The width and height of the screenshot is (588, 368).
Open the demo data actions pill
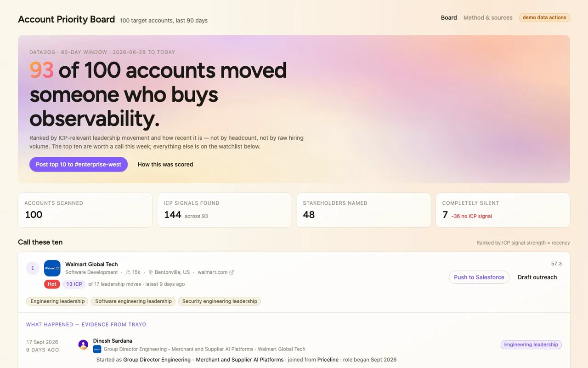[x=544, y=17]
